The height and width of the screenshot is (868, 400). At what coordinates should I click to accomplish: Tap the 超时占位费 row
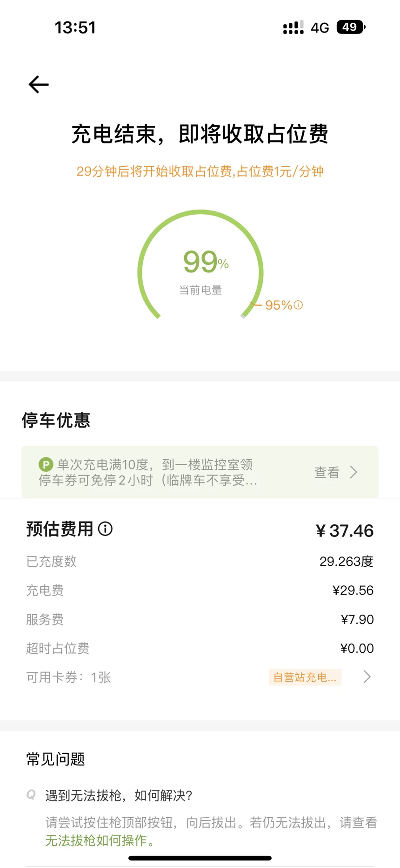[x=200, y=648]
